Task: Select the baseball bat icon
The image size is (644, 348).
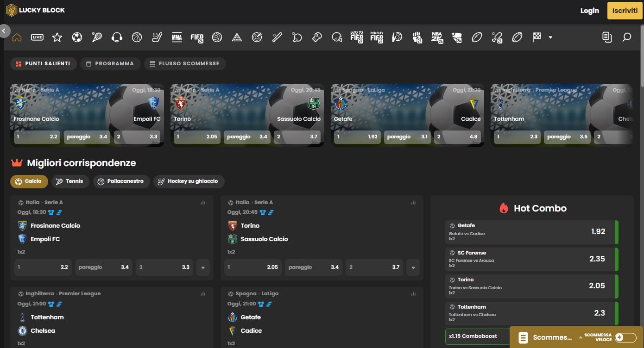Action: point(277,37)
